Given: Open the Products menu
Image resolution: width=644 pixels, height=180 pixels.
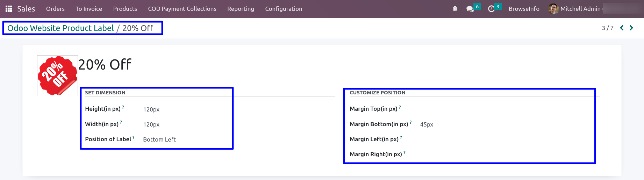Looking at the screenshot, I should coord(125,9).
